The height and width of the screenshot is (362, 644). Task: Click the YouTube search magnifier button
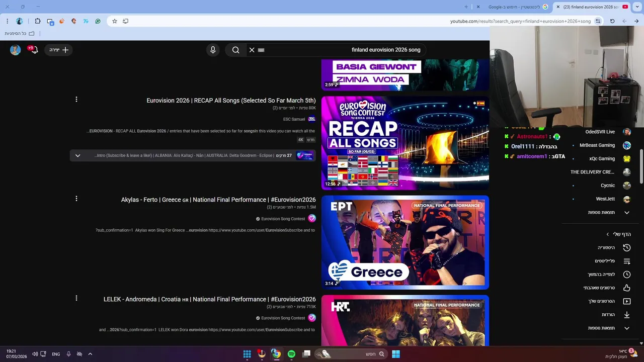tap(235, 50)
